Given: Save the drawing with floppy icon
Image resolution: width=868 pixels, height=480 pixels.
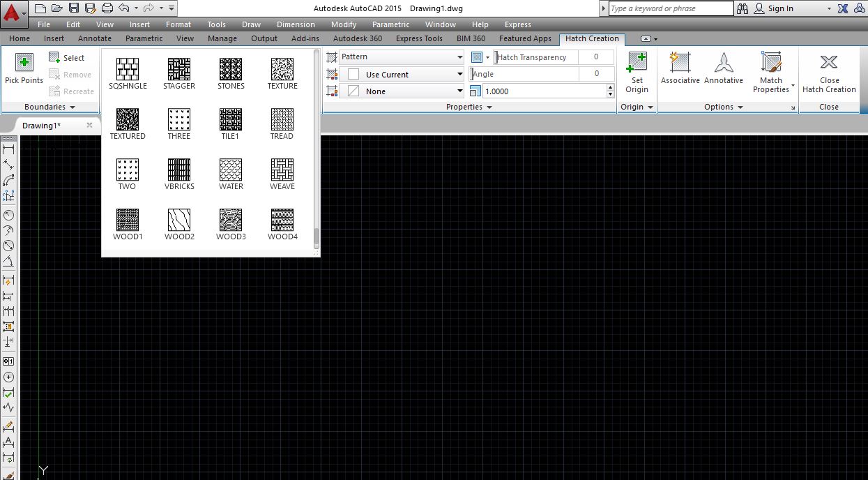Looking at the screenshot, I should [74, 8].
